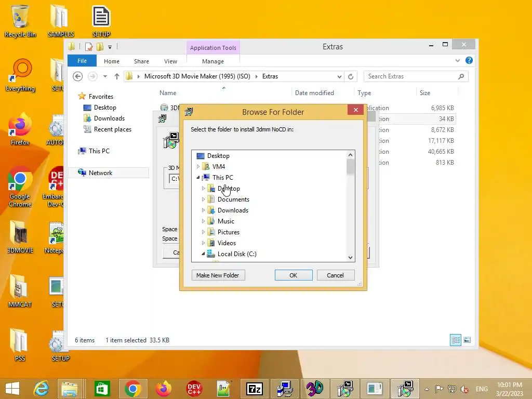Click the Make New Folder button
532x399 pixels.
218,275
